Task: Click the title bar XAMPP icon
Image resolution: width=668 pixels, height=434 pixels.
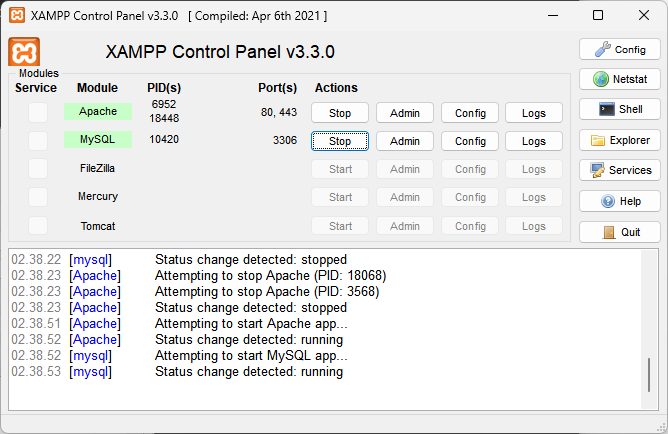Action: click(x=17, y=15)
